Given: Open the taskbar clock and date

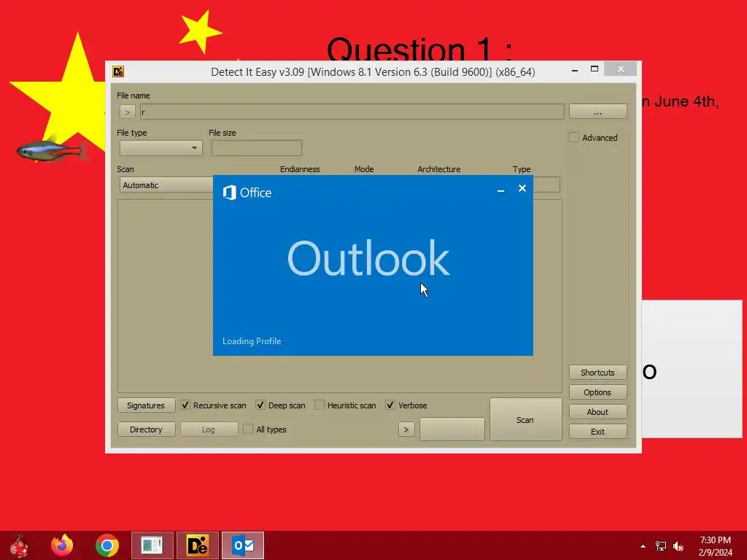Looking at the screenshot, I should 715,545.
